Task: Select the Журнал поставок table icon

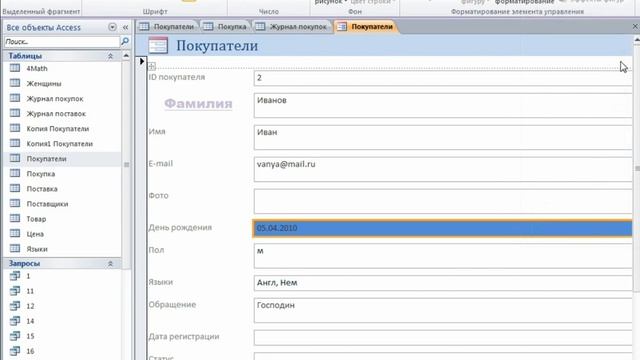Action: tap(15, 113)
